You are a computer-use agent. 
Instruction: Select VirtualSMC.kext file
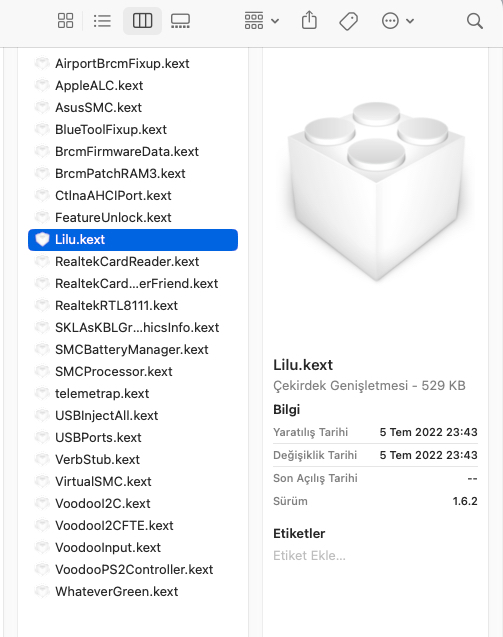pyautogui.click(x=133, y=481)
